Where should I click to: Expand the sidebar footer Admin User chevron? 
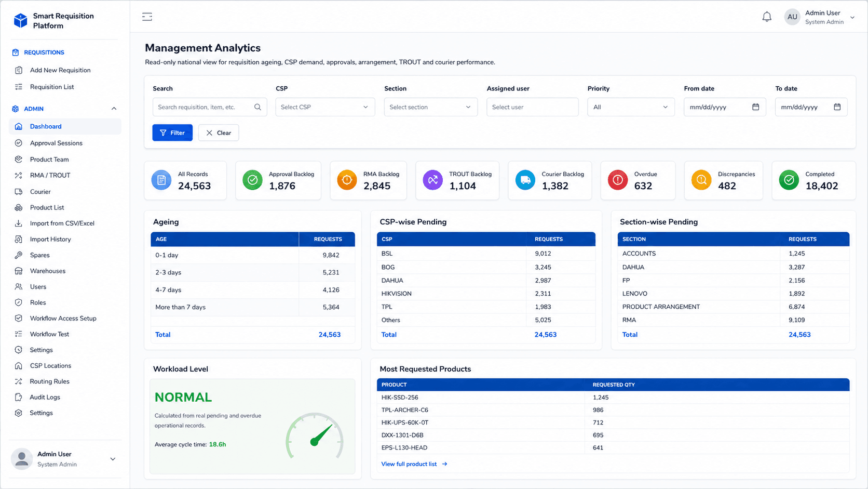tap(113, 459)
